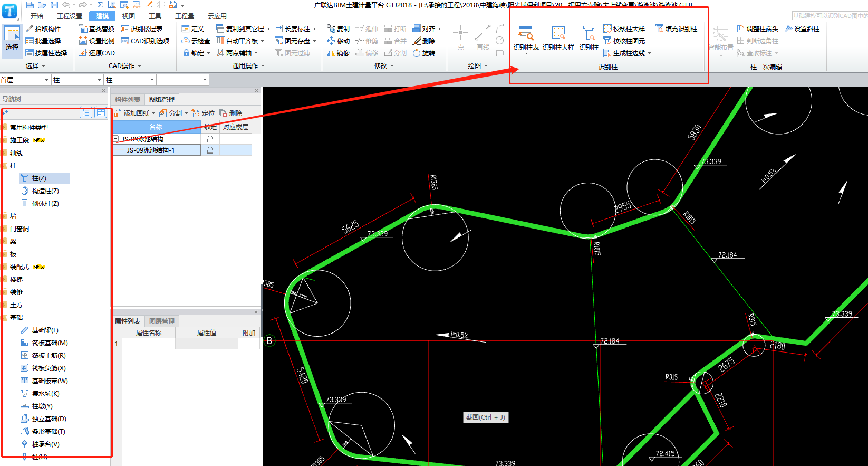This screenshot has height=466, width=868.
Task: Click 批量选择 in the ribbon
Action: 43,41
